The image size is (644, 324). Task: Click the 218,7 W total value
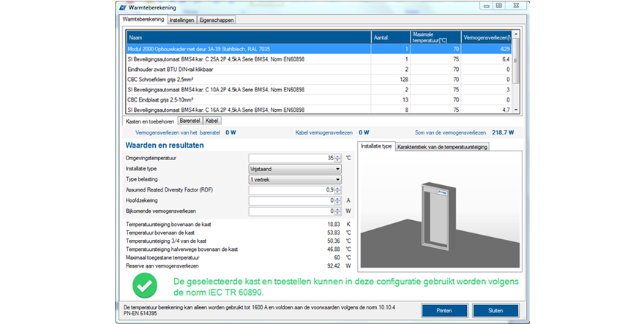[503, 132]
